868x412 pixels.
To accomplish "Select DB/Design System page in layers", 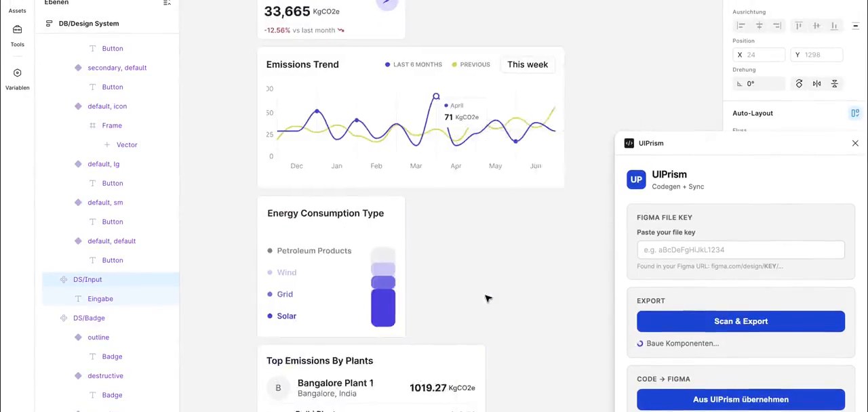I will (89, 23).
